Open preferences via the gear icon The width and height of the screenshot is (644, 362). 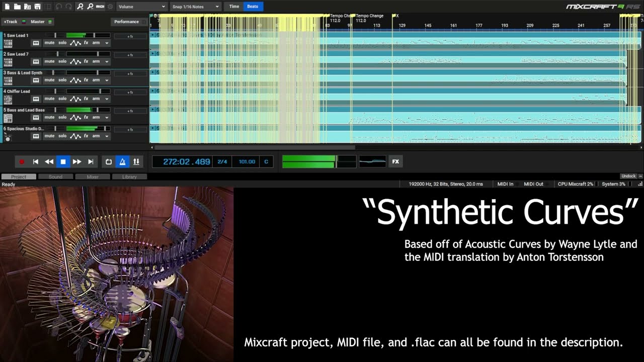click(110, 7)
